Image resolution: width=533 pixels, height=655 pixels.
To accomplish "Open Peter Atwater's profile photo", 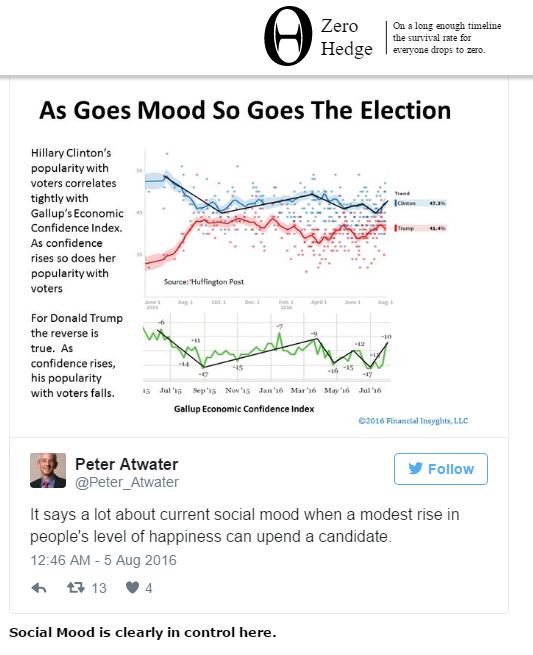I will [48, 470].
